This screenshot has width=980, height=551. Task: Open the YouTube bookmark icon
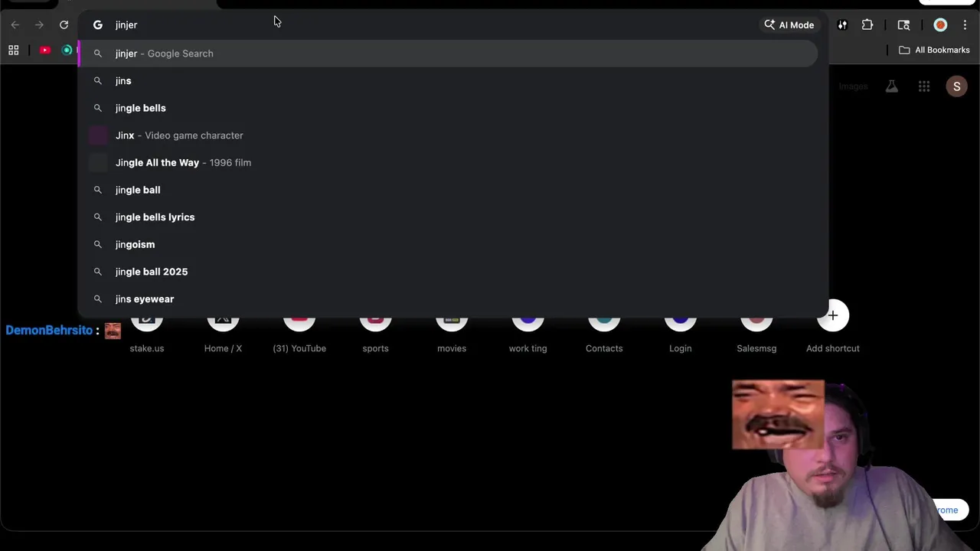(x=45, y=51)
